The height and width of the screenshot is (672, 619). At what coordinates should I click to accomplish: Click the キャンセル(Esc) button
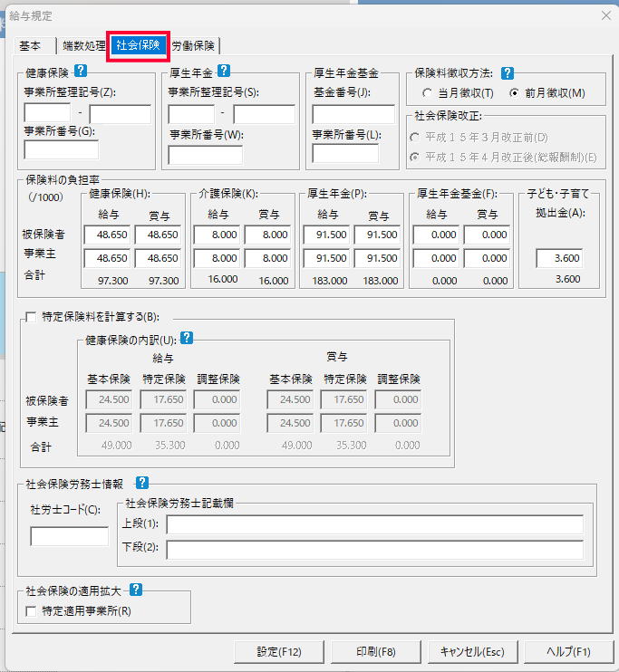pos(471,651)
